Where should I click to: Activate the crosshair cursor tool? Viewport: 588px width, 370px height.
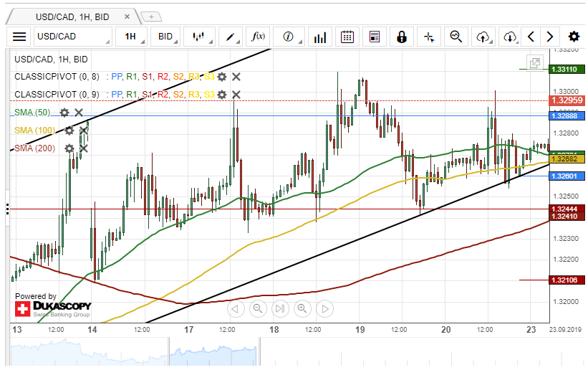coord(429,37)
